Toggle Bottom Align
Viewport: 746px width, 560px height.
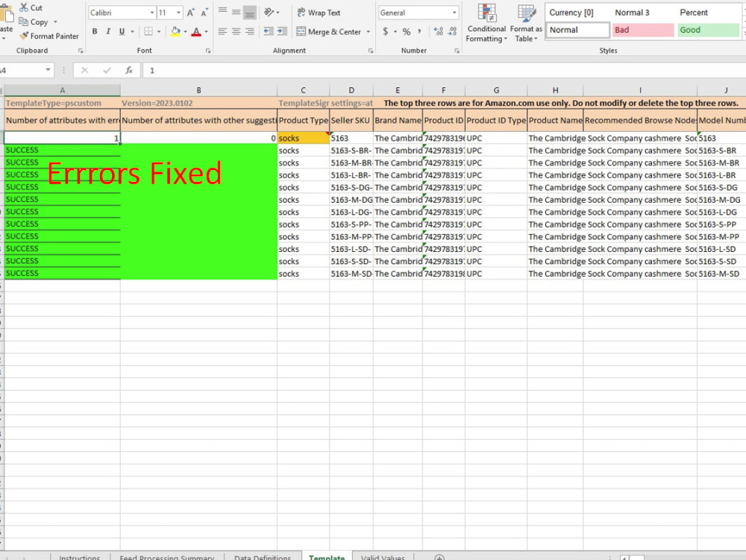click(249, 13)
